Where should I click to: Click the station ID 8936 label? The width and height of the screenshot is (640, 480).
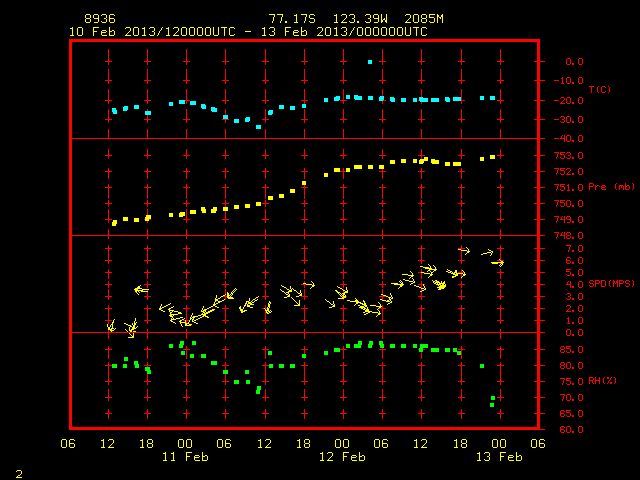pyautogui.click(x=100, y=19)
